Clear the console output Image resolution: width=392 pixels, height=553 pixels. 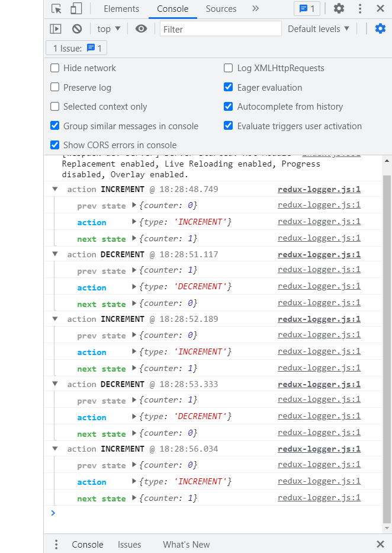(77, 29)
